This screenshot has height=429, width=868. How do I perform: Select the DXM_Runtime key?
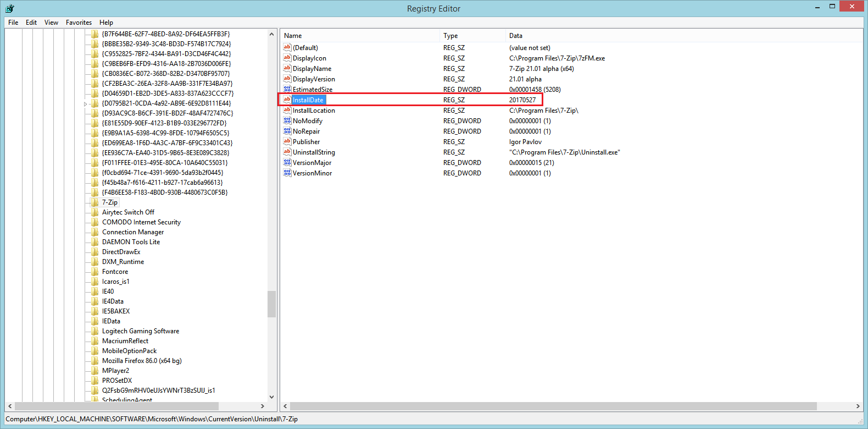coord(123,262)
